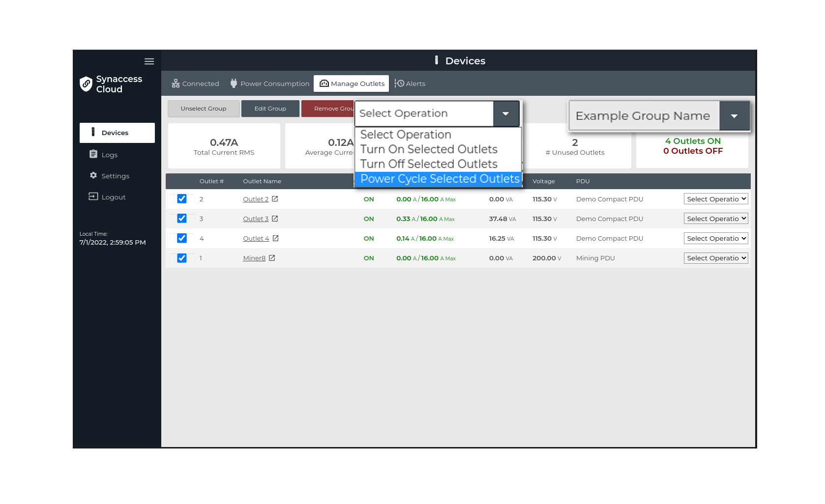
Task: Expand Example Group Name dropdown arrow
Action: coord(734,116)
